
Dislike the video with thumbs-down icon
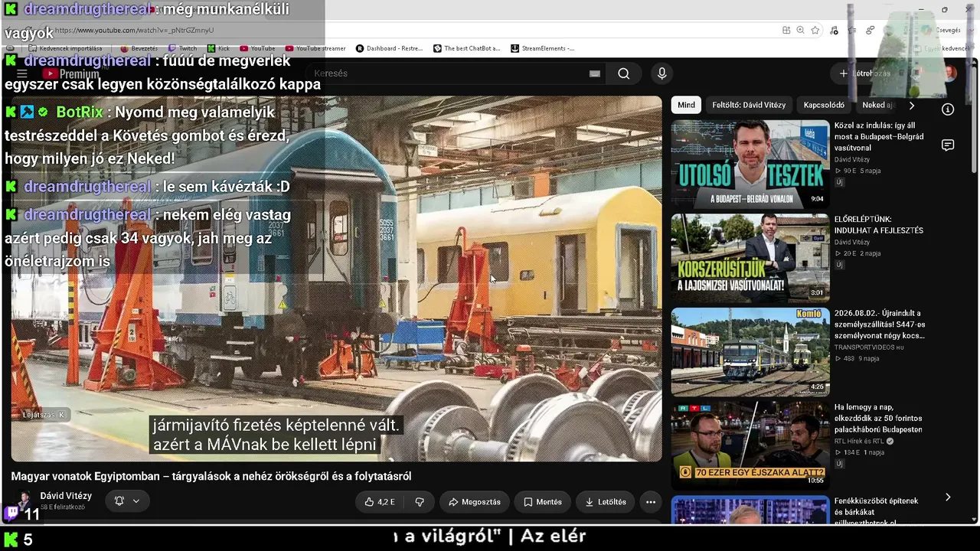point(420,502)
